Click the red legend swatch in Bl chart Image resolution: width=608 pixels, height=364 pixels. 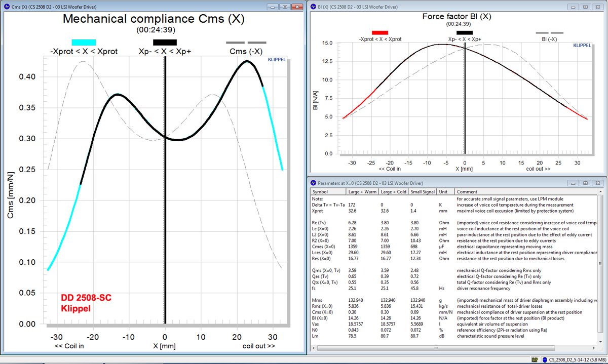(379, 32)
